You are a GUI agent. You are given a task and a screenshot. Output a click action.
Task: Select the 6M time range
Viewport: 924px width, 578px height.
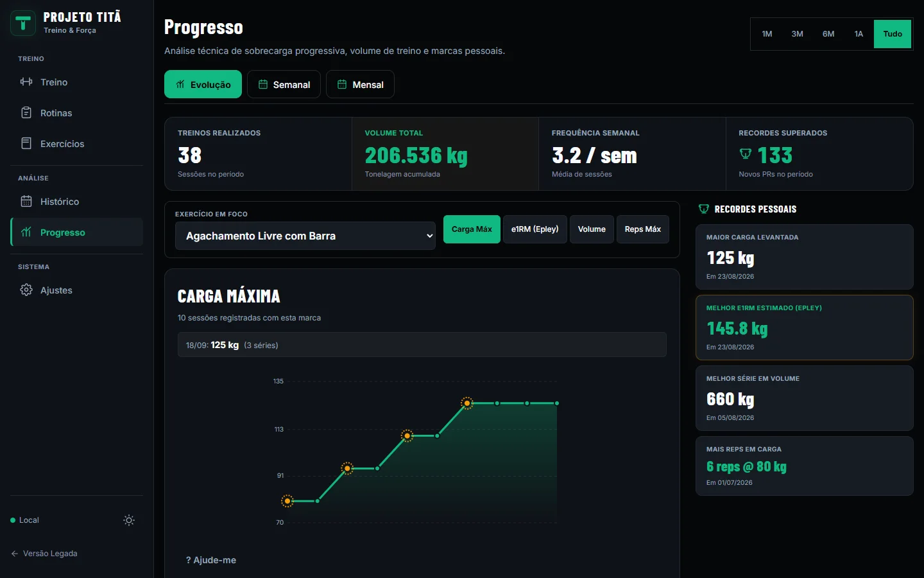coord(828,34)
